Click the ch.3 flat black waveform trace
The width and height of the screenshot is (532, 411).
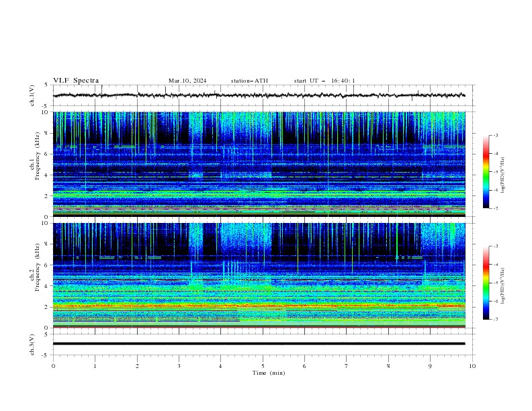click(259, 344)
